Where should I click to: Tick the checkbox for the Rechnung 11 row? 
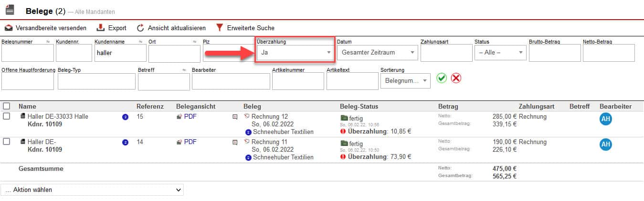7,142
